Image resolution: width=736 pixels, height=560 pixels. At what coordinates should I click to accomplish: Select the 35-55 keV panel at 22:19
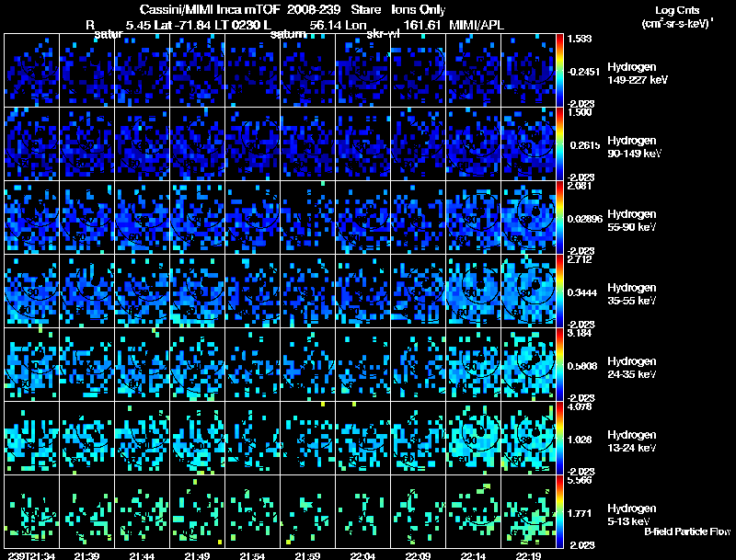[x=528, y=291]
